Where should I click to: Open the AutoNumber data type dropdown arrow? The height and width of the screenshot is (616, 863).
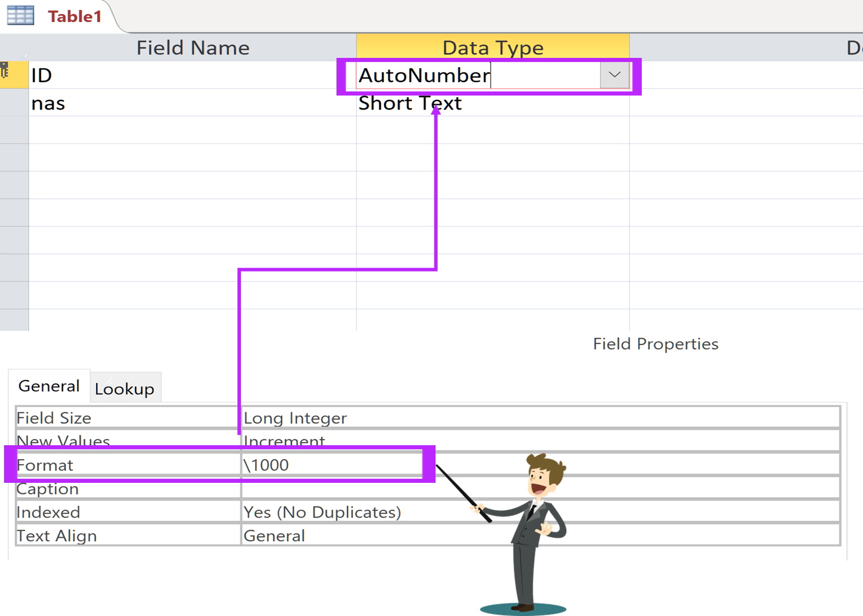(614, 75)
